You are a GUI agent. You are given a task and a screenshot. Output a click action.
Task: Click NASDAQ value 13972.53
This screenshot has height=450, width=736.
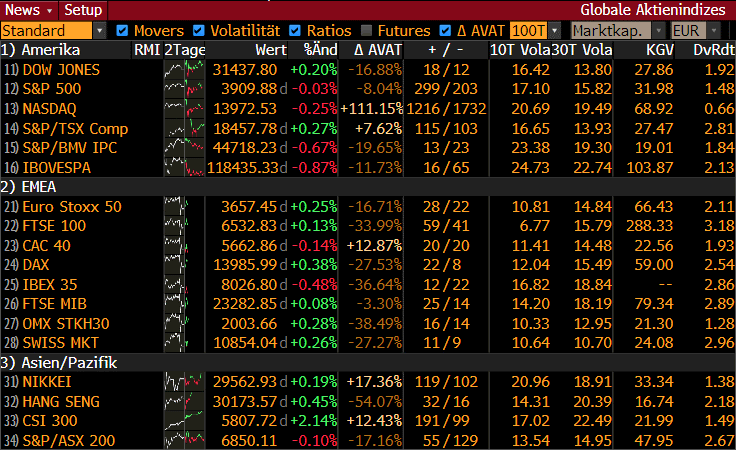(x=245, y=109)
